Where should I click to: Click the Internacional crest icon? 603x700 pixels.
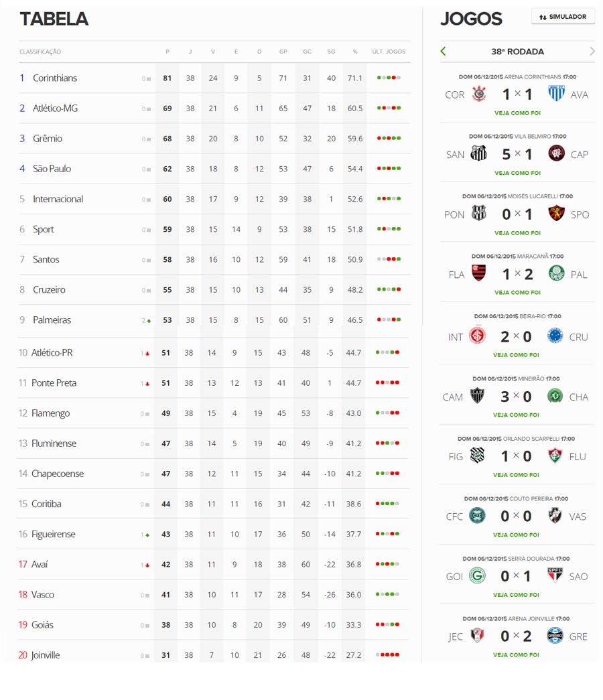click(479, 336)
